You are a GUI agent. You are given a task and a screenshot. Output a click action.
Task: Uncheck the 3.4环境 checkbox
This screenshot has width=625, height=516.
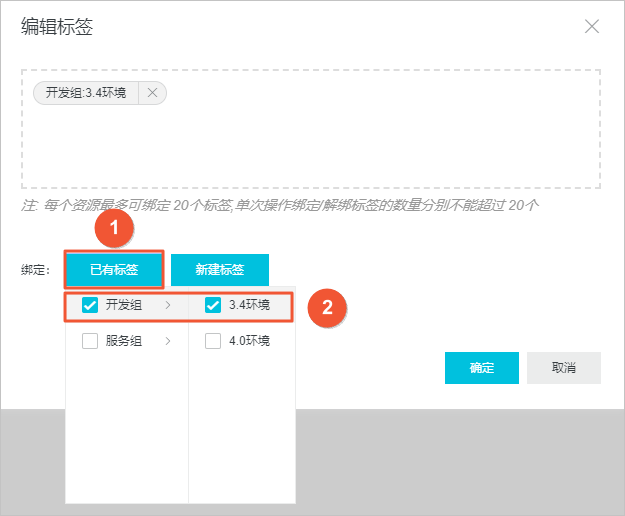click(213, 305)
